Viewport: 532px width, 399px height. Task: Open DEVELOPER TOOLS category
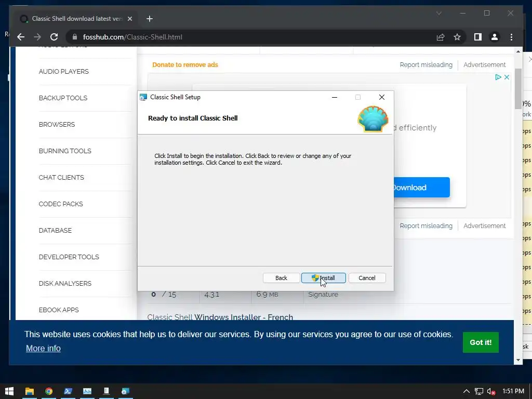pos(69,257)
